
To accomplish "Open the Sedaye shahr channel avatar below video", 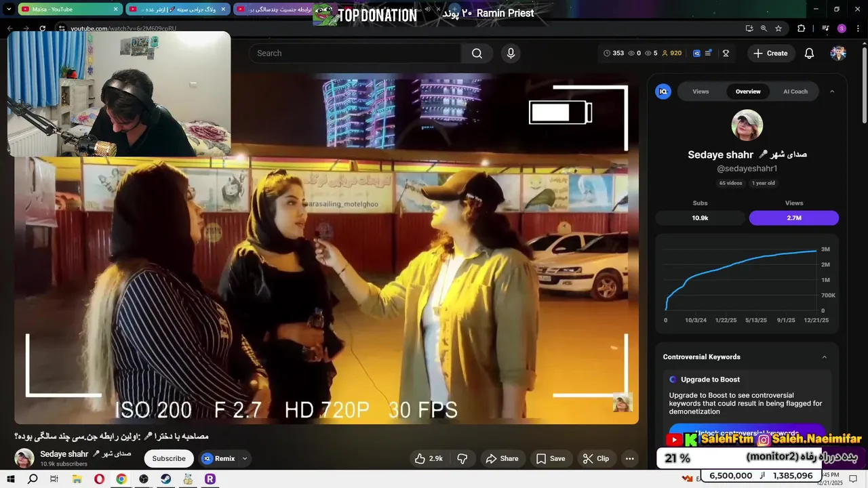I will [x=24, y=458].
